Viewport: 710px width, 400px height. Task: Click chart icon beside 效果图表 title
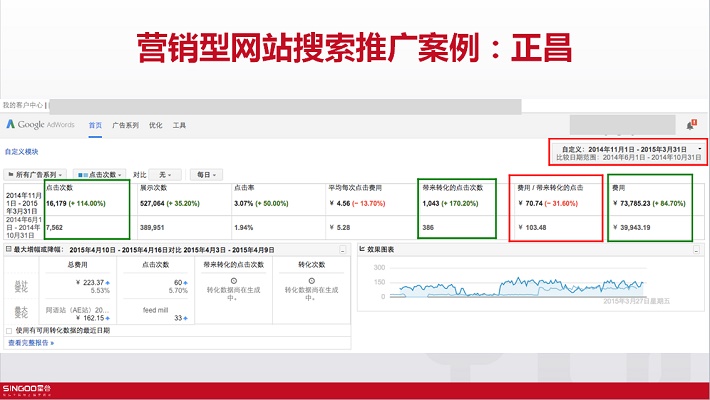click(x=362, y=249)
